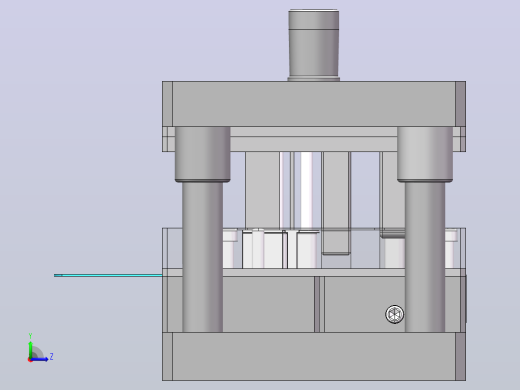
Task: Click the blue Z axis arrow of the triad
Action: (x=40, y=359)
